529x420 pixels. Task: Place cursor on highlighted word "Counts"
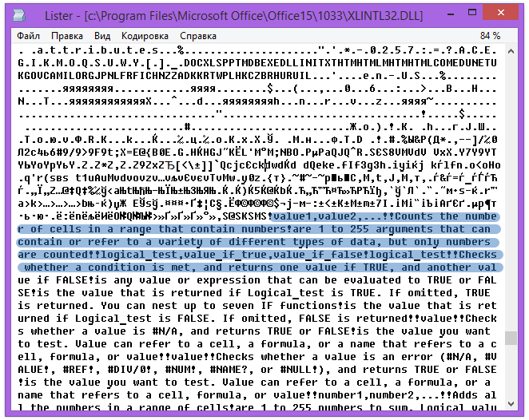pos(414,216)
